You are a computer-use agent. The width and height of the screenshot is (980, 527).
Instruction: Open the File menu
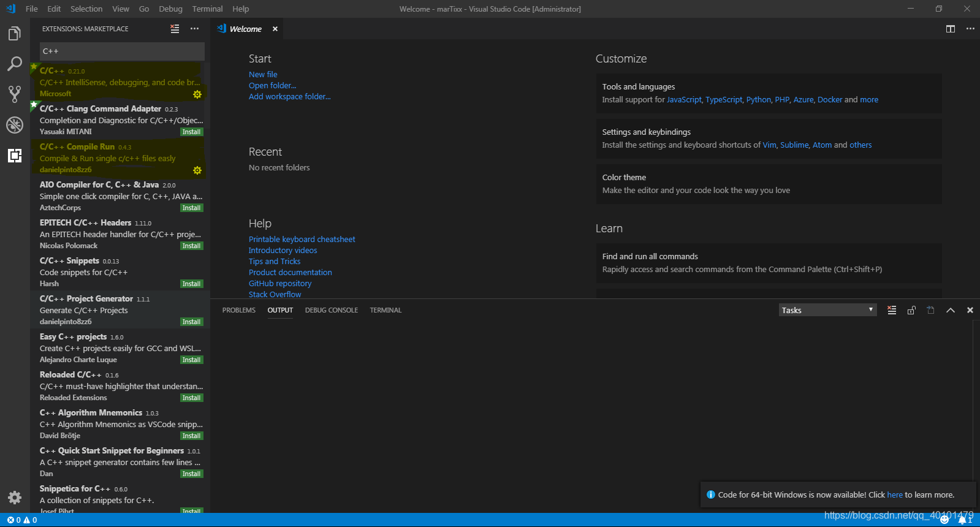[32, 9]
